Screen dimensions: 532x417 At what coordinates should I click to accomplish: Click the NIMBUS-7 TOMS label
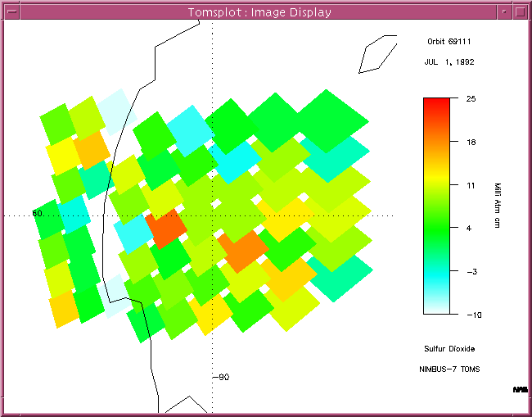coord(449,369)
